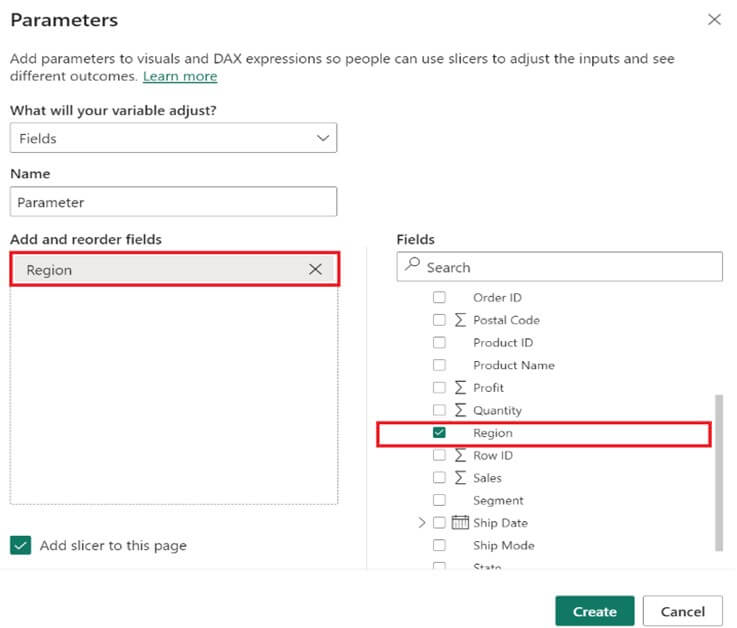Click the sigma icon beside Postal Code
This screenshot has height=628, width=737.
click(x=460, y=320)
